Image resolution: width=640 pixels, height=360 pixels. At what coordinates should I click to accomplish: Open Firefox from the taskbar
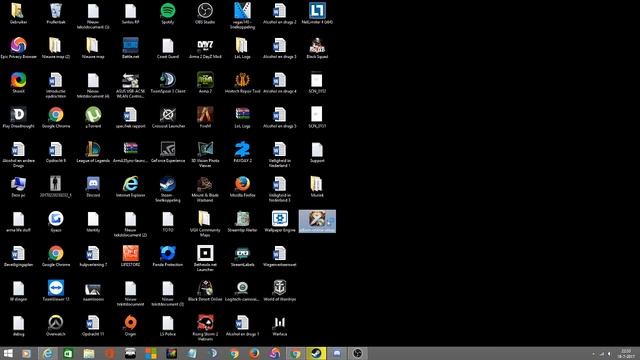(x=254, y=353)
